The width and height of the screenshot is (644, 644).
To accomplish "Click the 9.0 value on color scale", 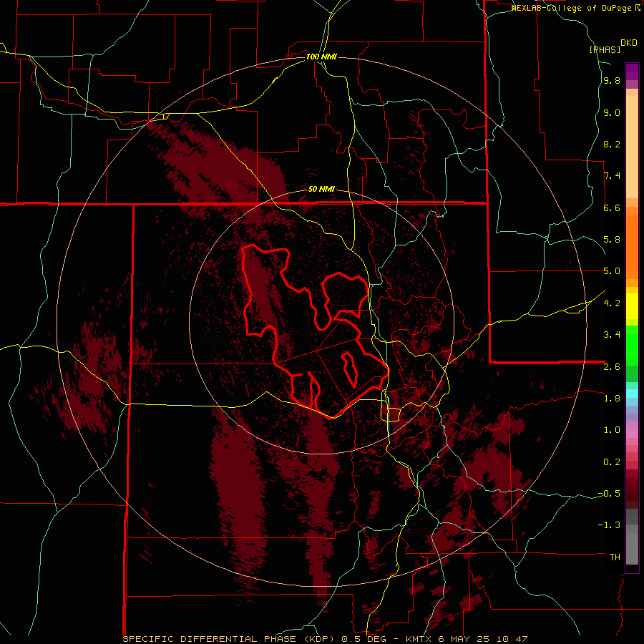I will pyautogui.click(x=612, y=112).
